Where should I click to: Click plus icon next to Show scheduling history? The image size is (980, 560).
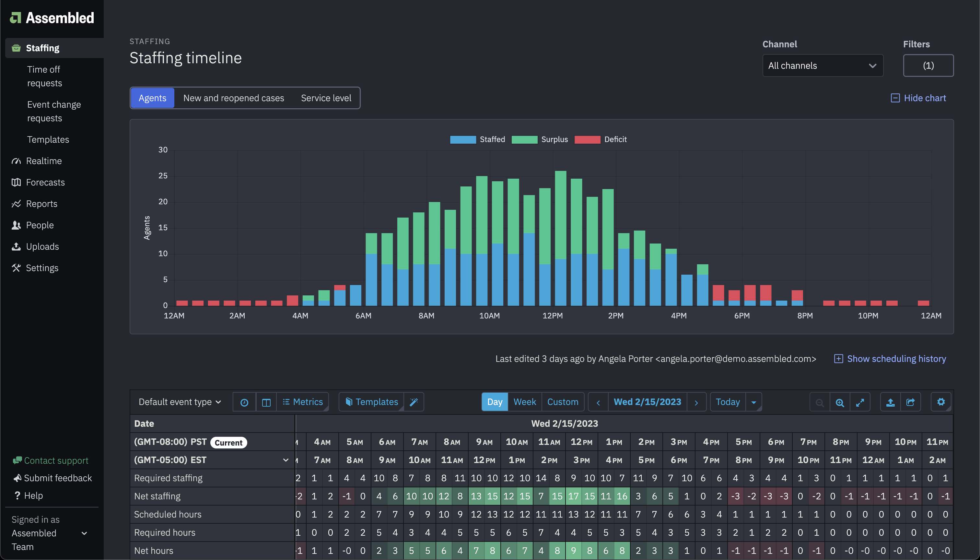pos(839,359)
